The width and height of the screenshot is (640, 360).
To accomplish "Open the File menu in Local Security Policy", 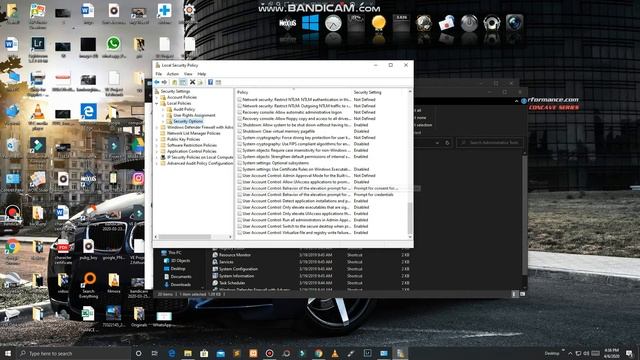I will [158, 74].
